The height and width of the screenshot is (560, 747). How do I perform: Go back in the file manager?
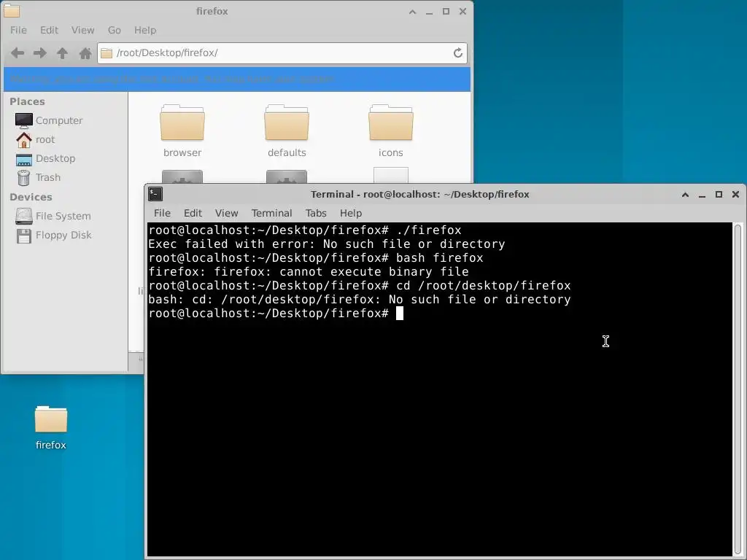coord(18,52)
